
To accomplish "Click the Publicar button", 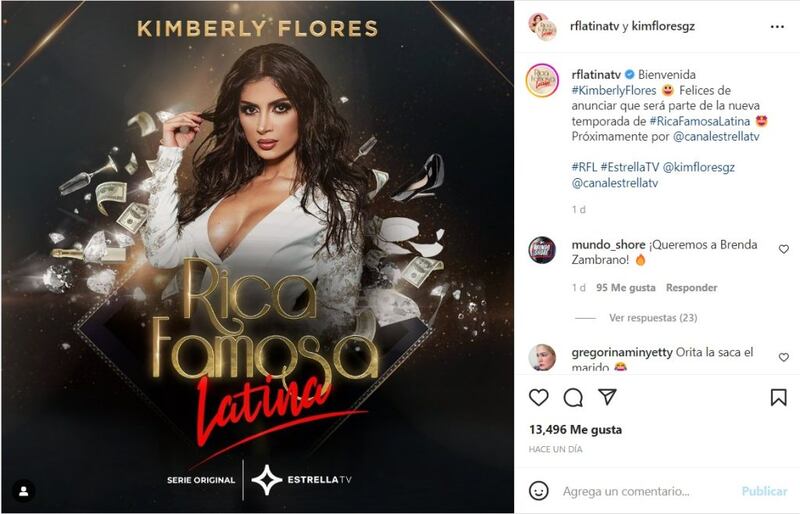I will point(764,491).
